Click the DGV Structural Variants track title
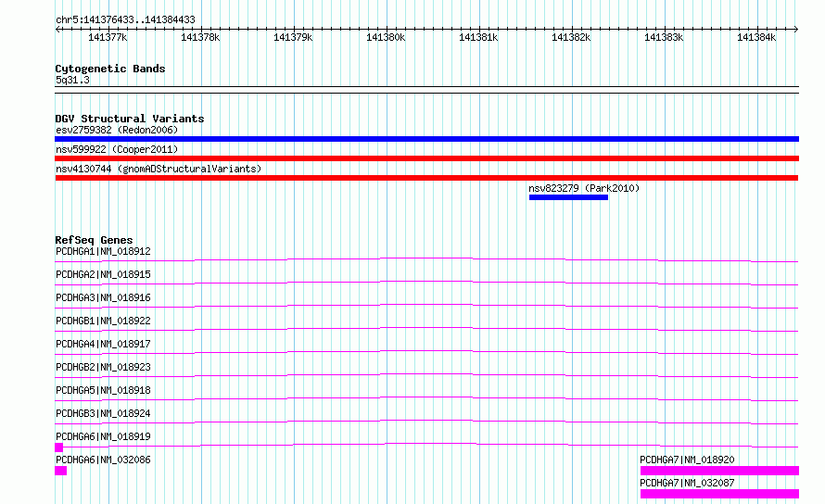This screenshot has width=825, height=504. point(130,119)
